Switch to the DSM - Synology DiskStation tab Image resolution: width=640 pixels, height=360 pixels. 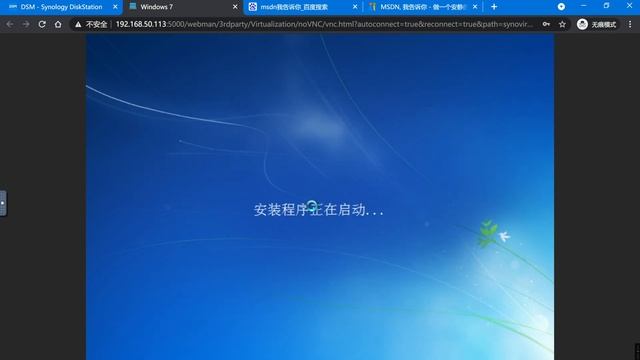pyautogui.click(x=60, y=7)
